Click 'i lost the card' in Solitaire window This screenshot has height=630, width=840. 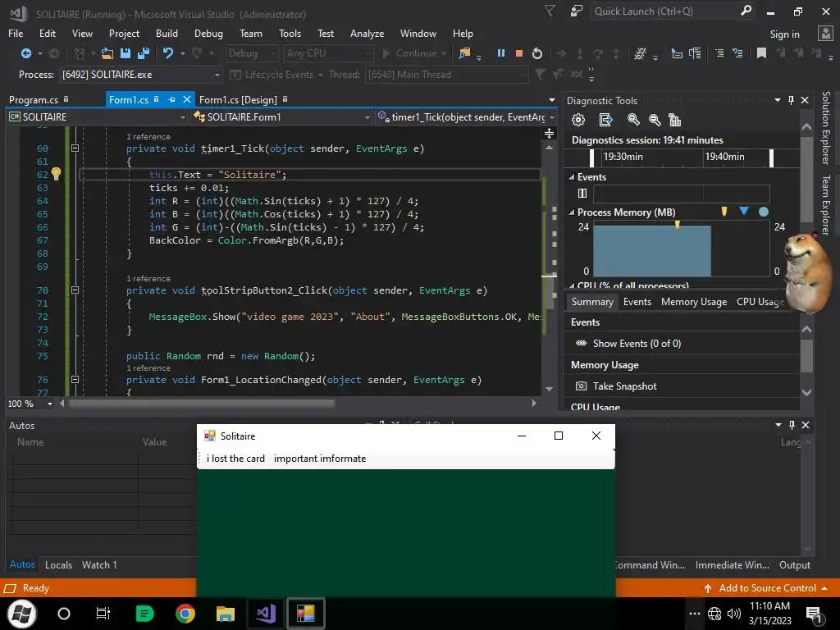click(235, 459)
